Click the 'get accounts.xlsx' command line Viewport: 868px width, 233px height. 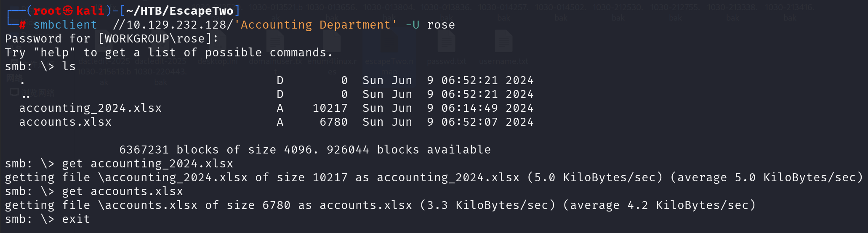122,191
